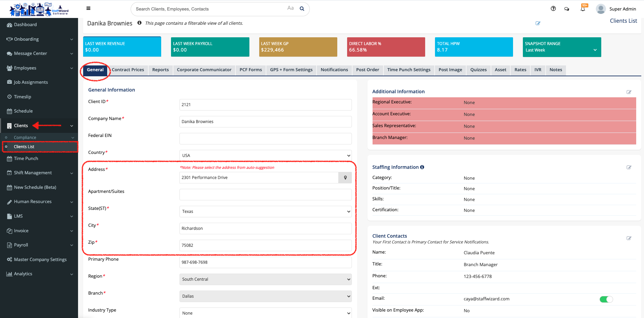Open the Time Punch Settings tab
644x318 pixels.
tap(409, 70)
